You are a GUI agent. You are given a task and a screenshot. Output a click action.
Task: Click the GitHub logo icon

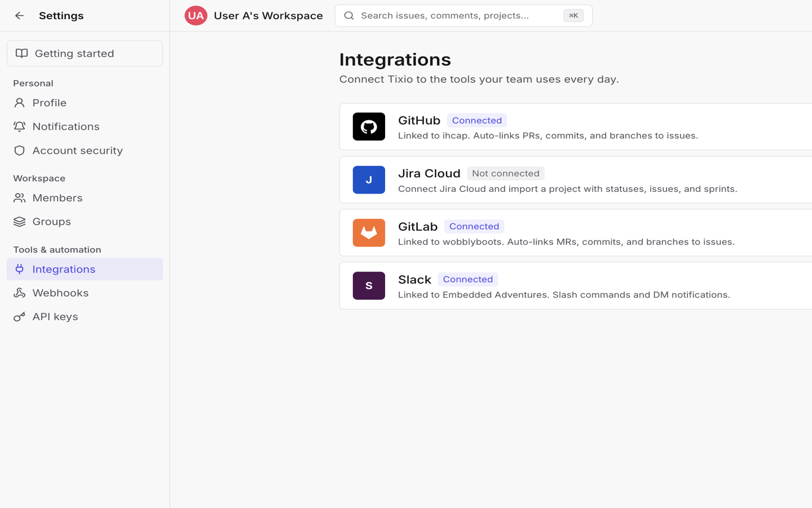click(369, 126)
